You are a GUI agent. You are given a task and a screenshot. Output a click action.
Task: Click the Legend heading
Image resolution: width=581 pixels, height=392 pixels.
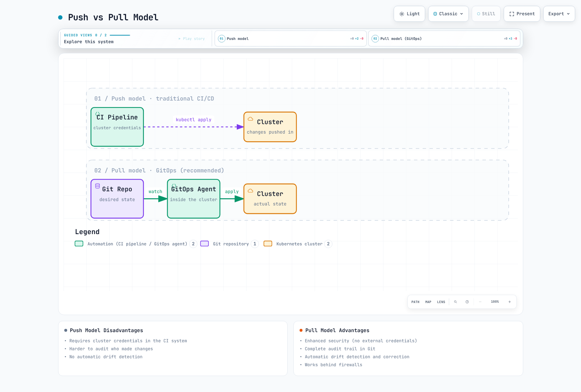(x=87, y=232)
